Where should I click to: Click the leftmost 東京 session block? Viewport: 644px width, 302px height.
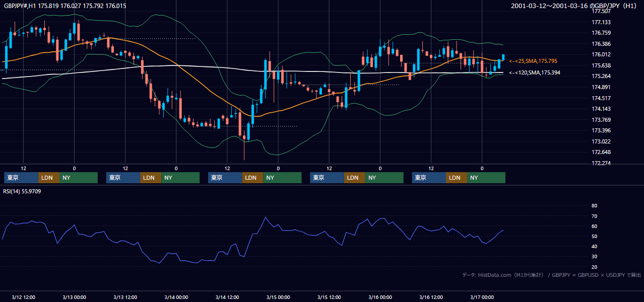21,178
